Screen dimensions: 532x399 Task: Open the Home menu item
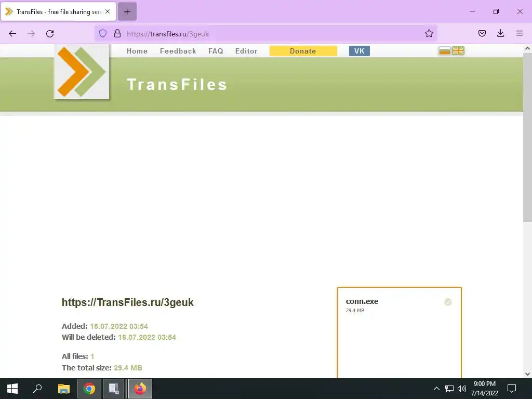tap(137, 51)
